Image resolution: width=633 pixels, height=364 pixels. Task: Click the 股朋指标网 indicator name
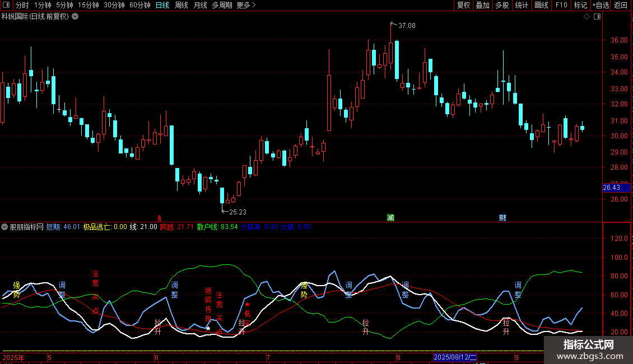27,227
